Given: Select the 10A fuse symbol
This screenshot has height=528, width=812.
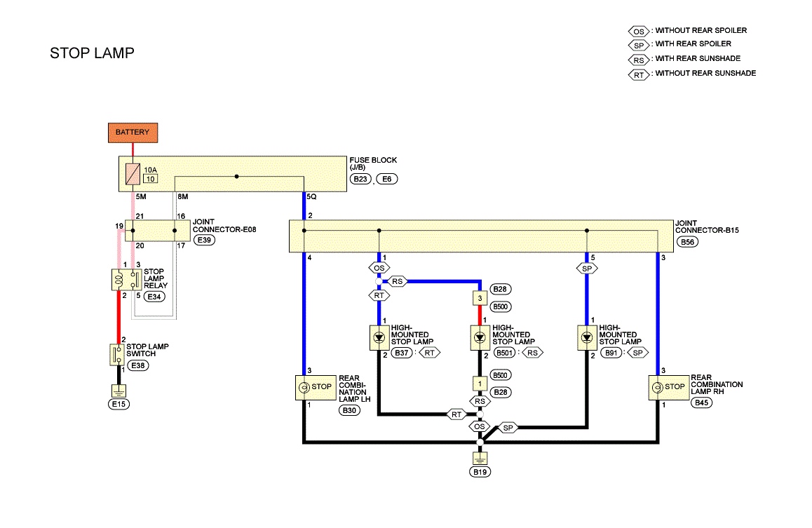Looking at the screenshot, I should pos(133,174).
